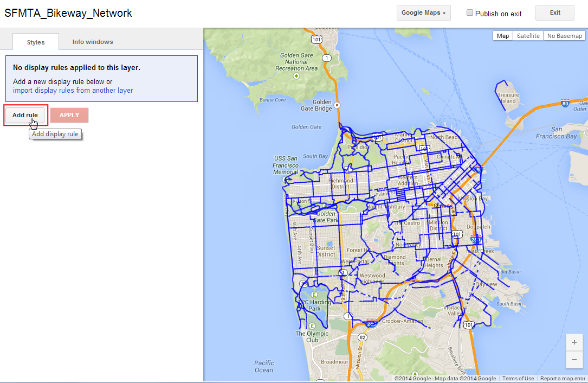Click the I-80 shield near Treasure Island
This screenshot has width=588, height=383.
pyautogui.click(x=565, y=103)
